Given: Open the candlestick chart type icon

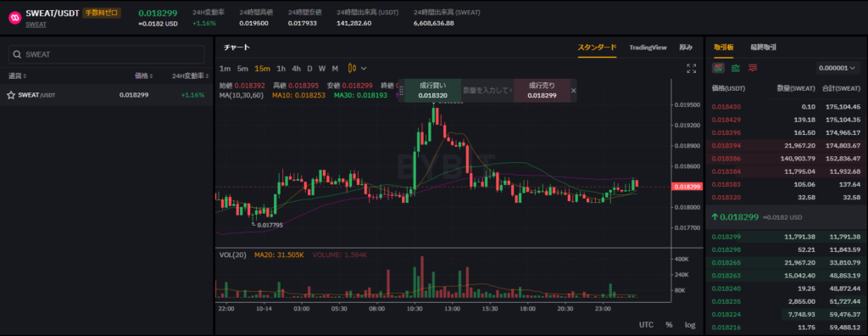Looking at the screenshot, I should tap(352, 68).
